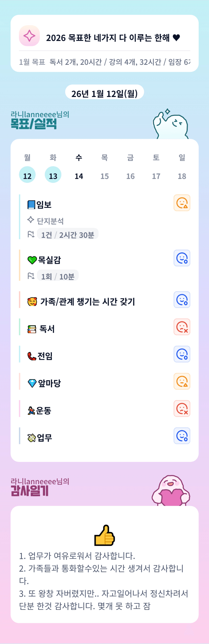Click the blue success face on 전임
Image resolution: width=209 pixels, height=644 pixels.
pyautogui.click(x=182, y=354)
